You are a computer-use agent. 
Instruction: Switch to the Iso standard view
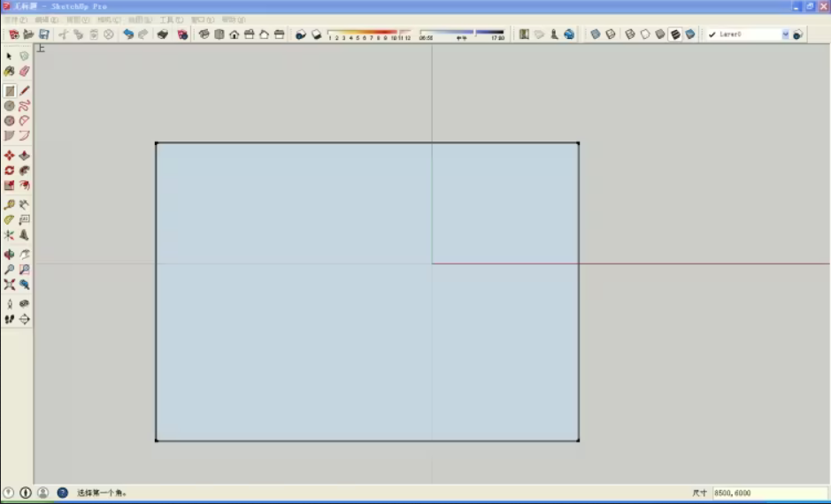(x=204, y=34)
